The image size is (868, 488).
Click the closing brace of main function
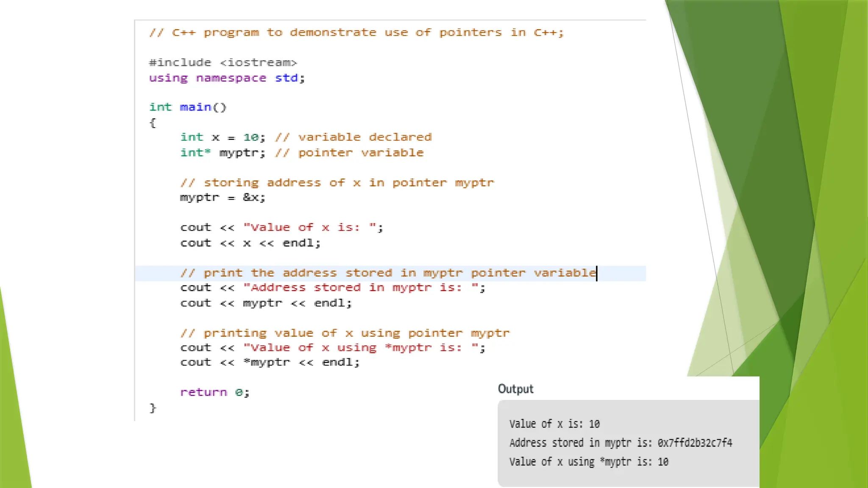click(153, 408)
